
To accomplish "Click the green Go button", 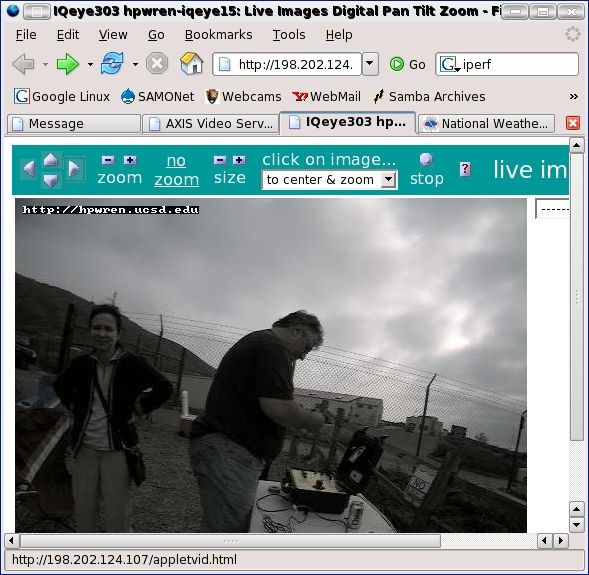I will (407, 65).
